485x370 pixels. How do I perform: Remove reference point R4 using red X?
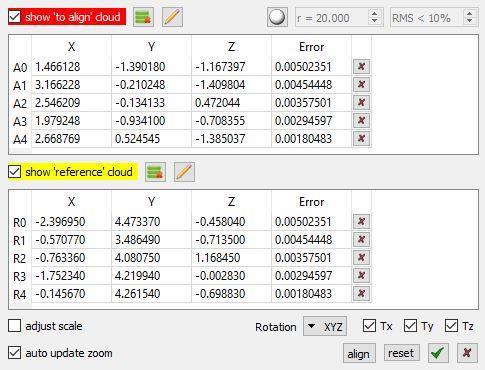(x=361, y=293)
